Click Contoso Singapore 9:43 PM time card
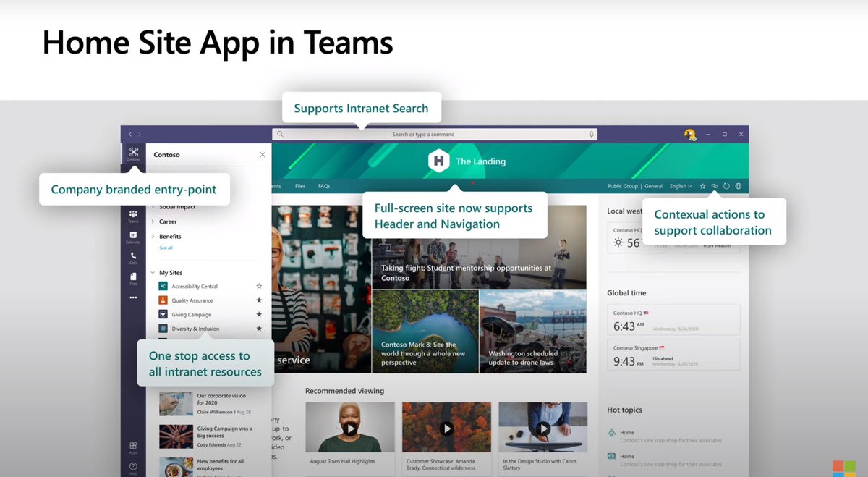This screenshot has height=477, width=868. pyautogui.click(x=673, y=355)
